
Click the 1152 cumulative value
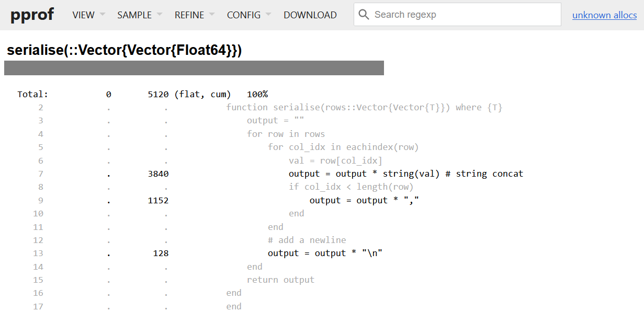pos(158,201)
